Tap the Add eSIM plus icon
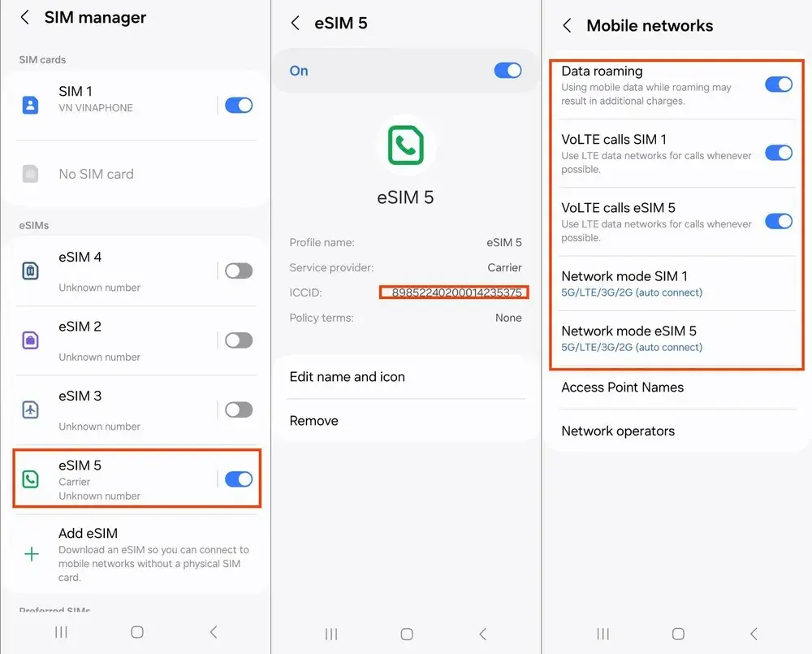The width and height of the screenshot is (812, 654). [32, 554]
